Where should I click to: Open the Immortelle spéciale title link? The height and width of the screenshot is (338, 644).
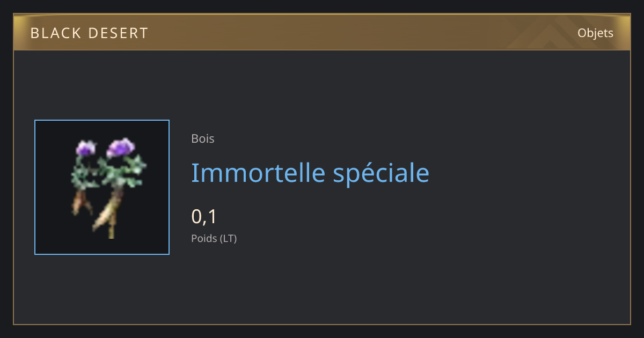(310, 173)
